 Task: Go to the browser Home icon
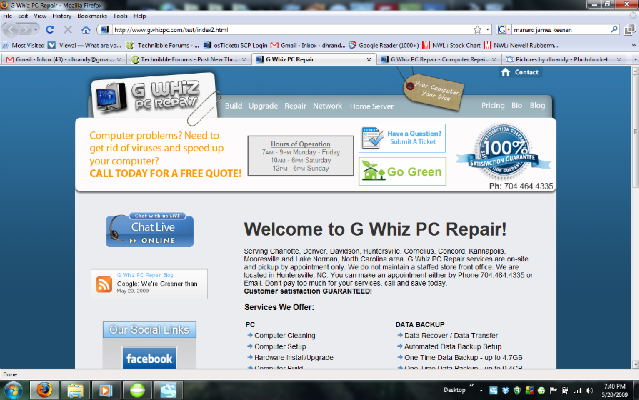point(86,30)
